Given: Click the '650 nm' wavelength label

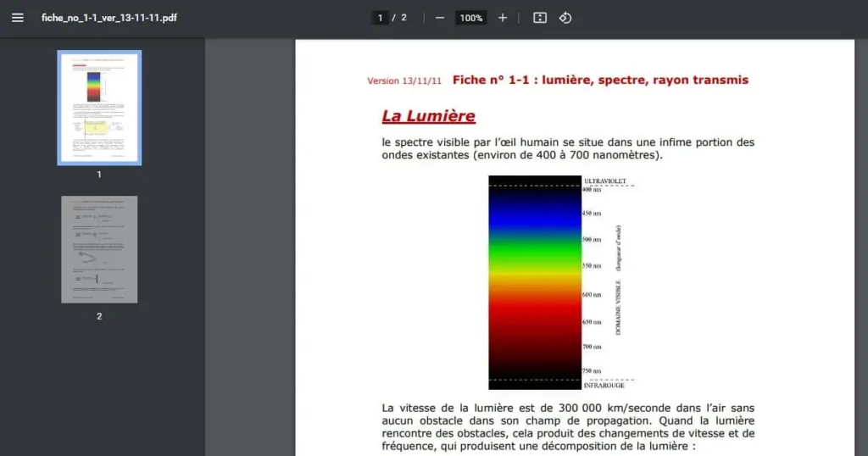Looking at the screenshot, I should point(592,322).
